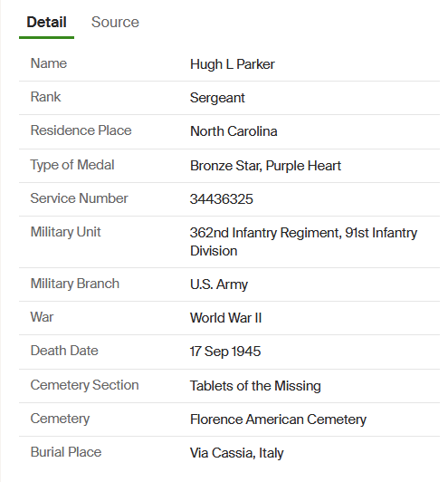448x482 pixels.
Task: Click the Service Number label
Action: (79, 198)
